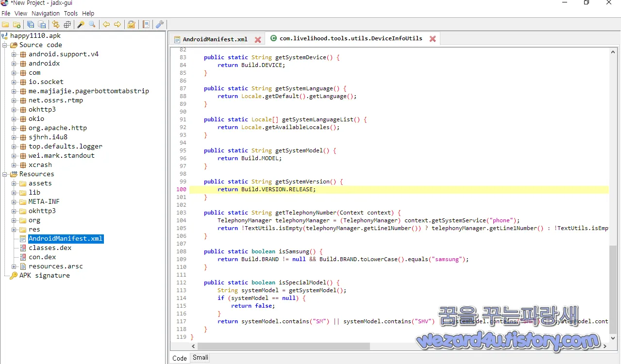Open the Help menu
This screenshot has height=364, width=621.
88,13
